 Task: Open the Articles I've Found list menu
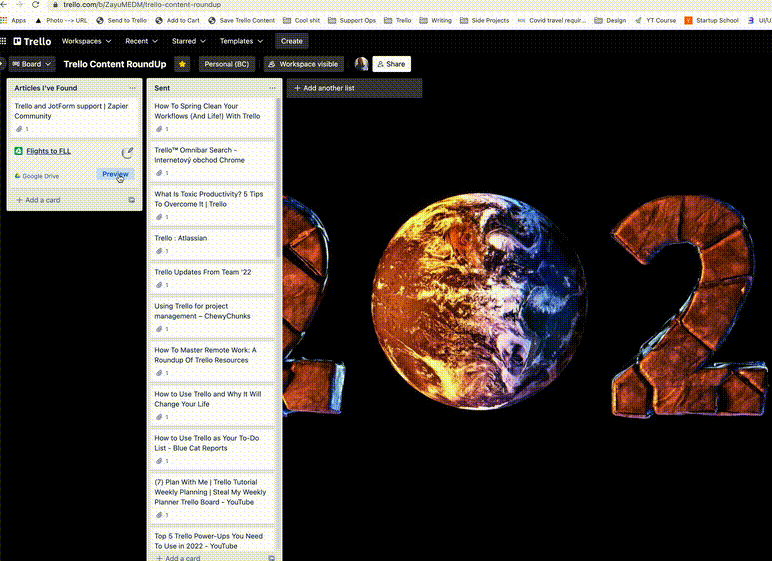[132, 88]
